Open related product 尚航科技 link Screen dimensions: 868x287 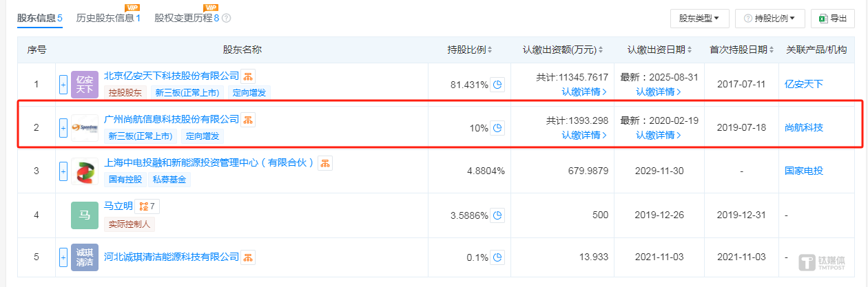click(x=804, y=128)
